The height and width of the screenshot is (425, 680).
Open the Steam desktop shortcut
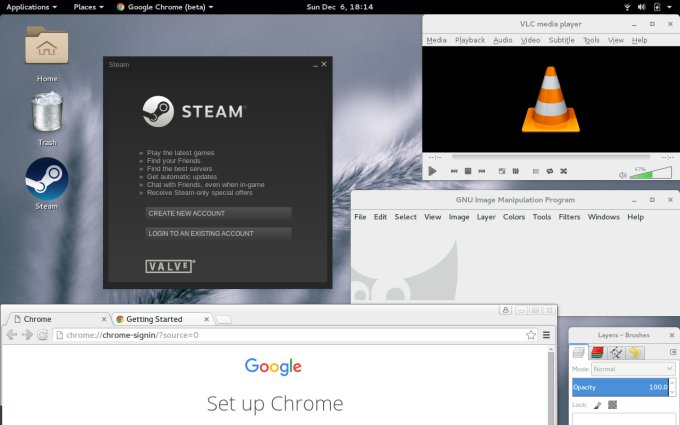pos(47,184)
